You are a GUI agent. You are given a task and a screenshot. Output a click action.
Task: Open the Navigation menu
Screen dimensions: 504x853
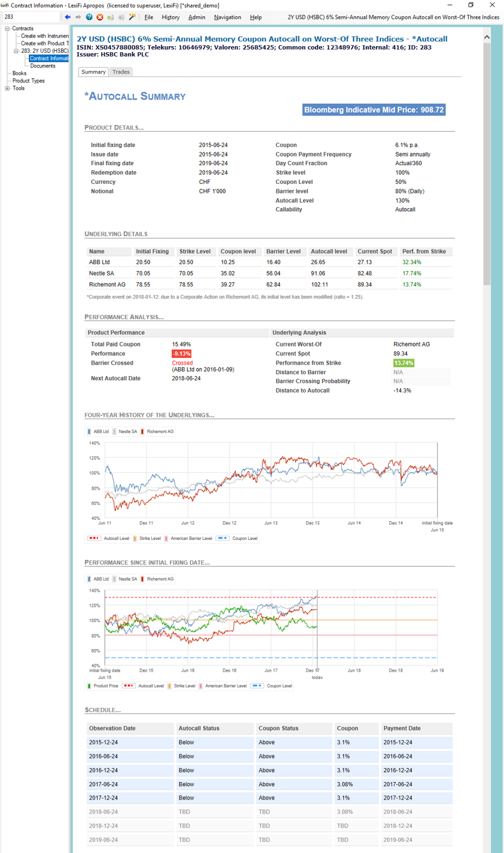(x=227, y=17)
